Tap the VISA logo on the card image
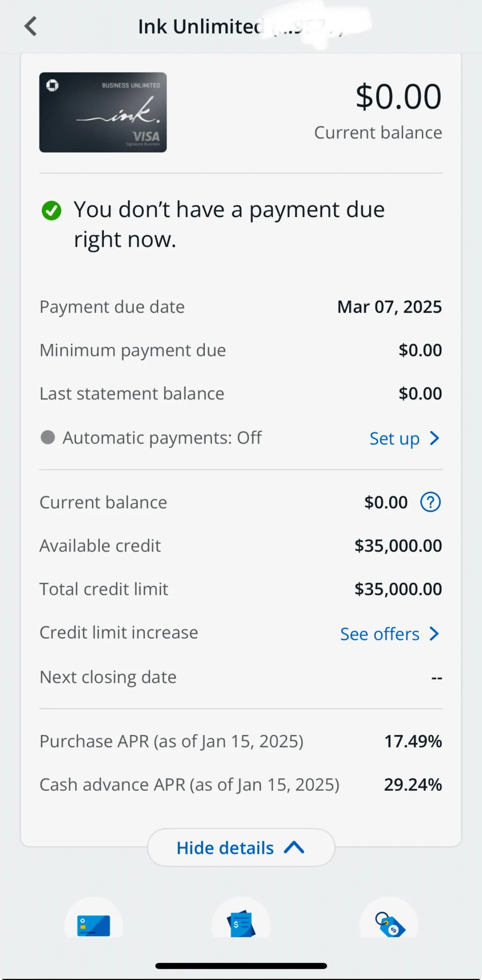 click(x=146, y=136)
